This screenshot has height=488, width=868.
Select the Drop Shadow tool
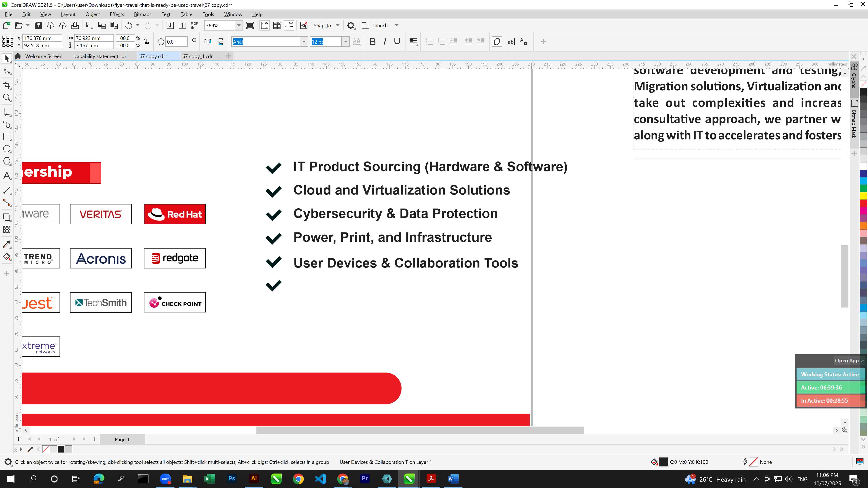pyautogui.click(x=7, y=217)
